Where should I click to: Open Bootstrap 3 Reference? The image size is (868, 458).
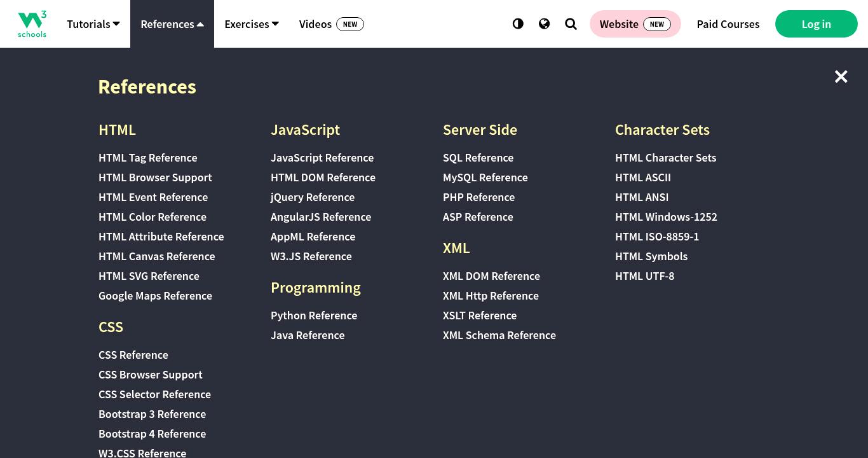pyautogui.click(x=153, y=414)
